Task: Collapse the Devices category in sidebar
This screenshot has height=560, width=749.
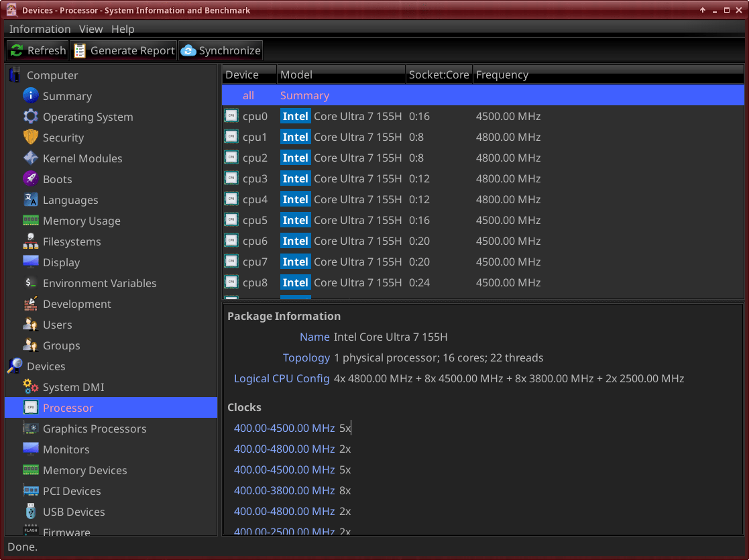Action: (x=46, y=366)
